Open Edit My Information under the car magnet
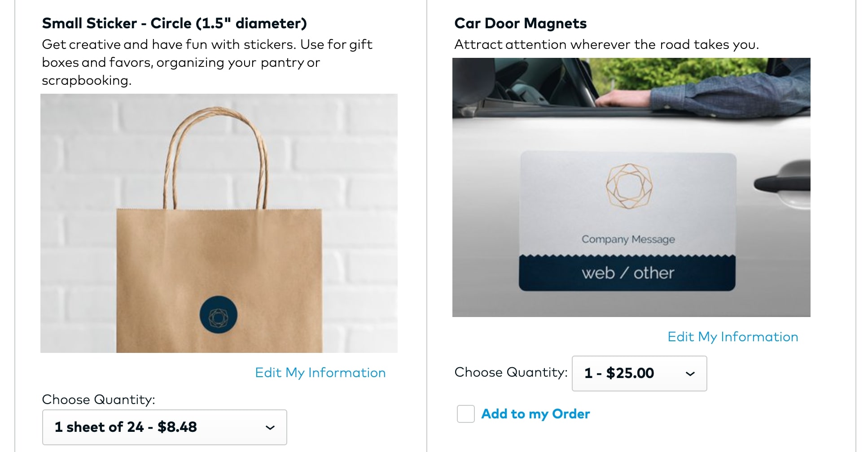The image size is (868, 452). tap(732, 337)
